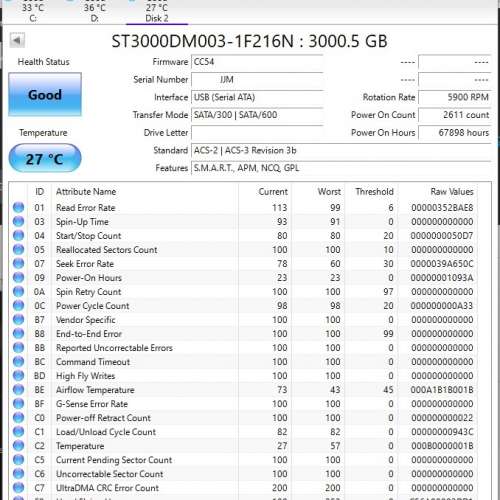500x500 pixels.
Task: Select the Seek Error Rate attribute name
Action: [x=85, y=264]
